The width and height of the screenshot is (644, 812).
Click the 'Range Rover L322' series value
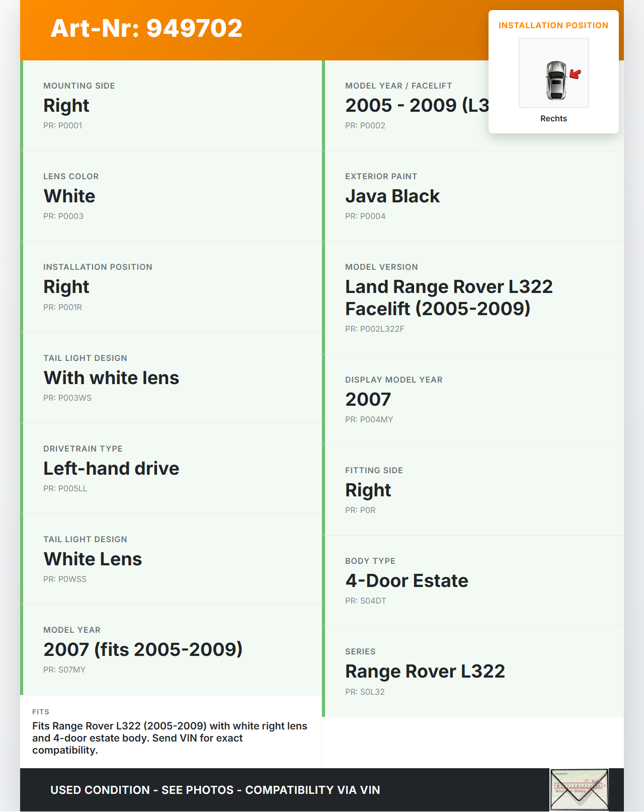(x=425, y=672)
